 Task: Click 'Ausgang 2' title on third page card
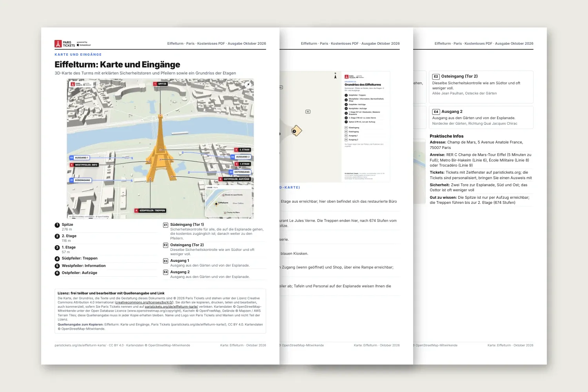pyautogui.click(x=452, y=112)
